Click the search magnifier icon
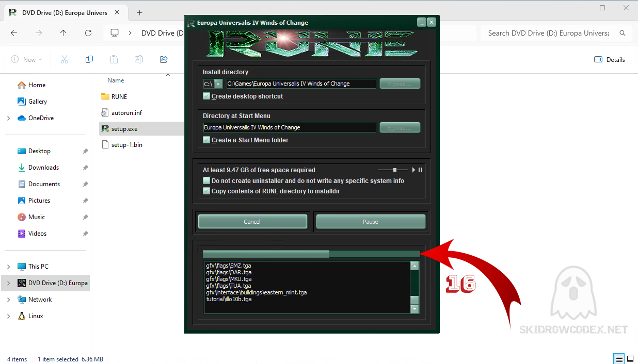Image resolution: width=638 pixels, height=364 pixels. pos(623,33)
